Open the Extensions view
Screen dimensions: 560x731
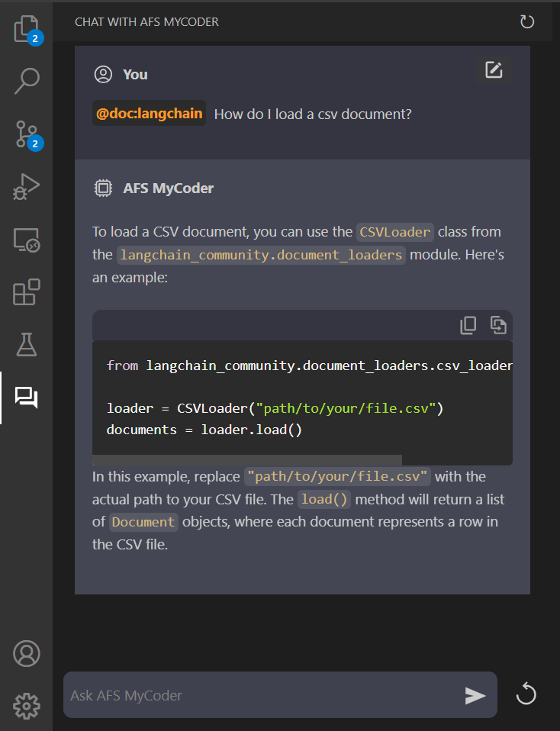click(x=27, y=292)
